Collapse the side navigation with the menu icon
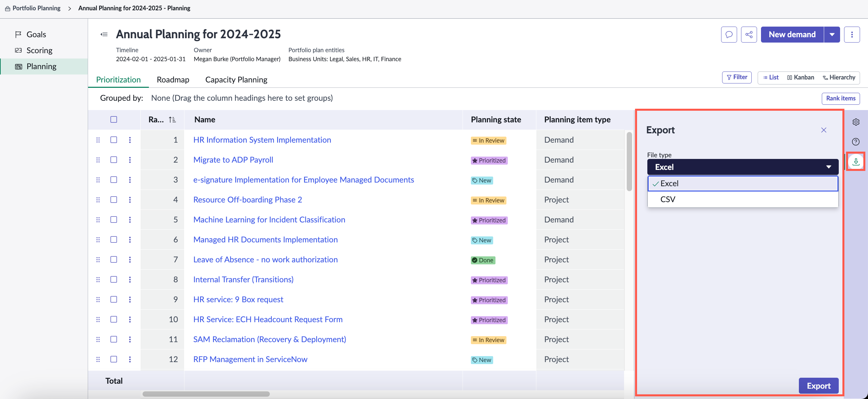This screenshot has height=399, width=868. tap(104, 34)
